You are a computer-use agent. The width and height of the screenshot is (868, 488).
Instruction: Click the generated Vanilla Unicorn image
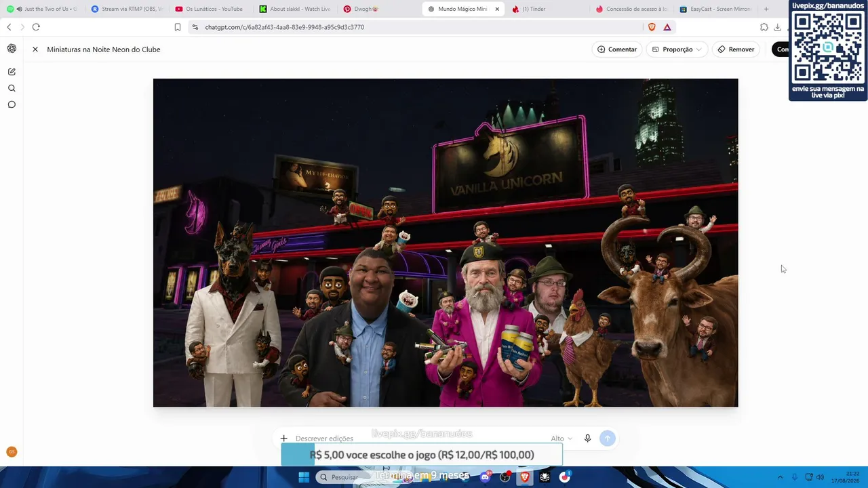[446, 243]
